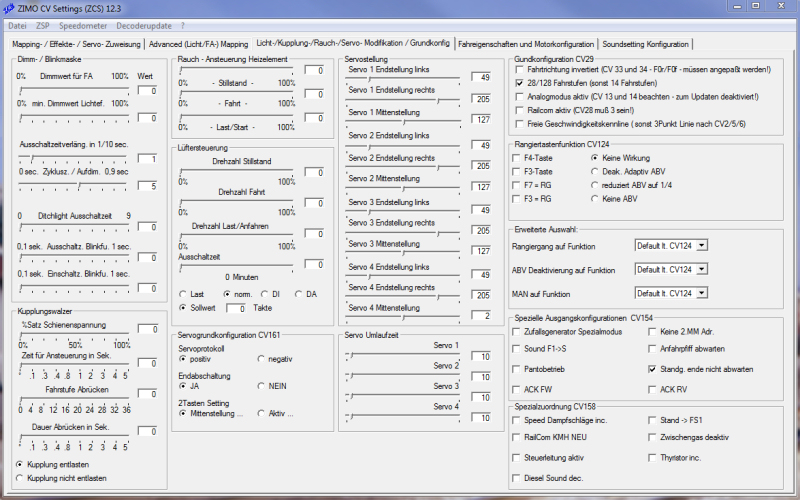Open the Datei menu
The image size is (800, 500).
[17, 26]
